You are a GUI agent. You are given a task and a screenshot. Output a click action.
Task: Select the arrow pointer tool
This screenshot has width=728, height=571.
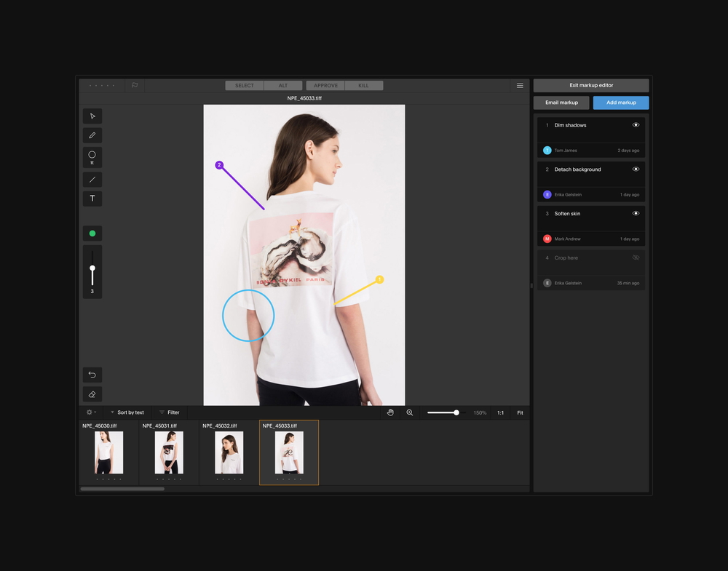click(92, 116)
